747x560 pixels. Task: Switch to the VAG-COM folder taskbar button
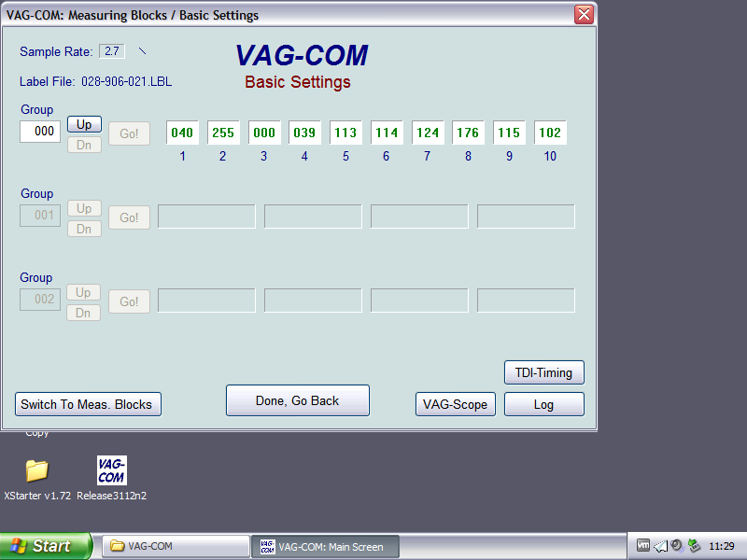[x=176, y=546]
